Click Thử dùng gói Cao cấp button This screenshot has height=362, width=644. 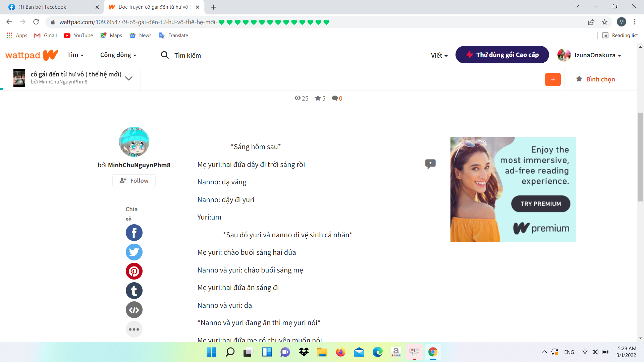coord(502,55)
